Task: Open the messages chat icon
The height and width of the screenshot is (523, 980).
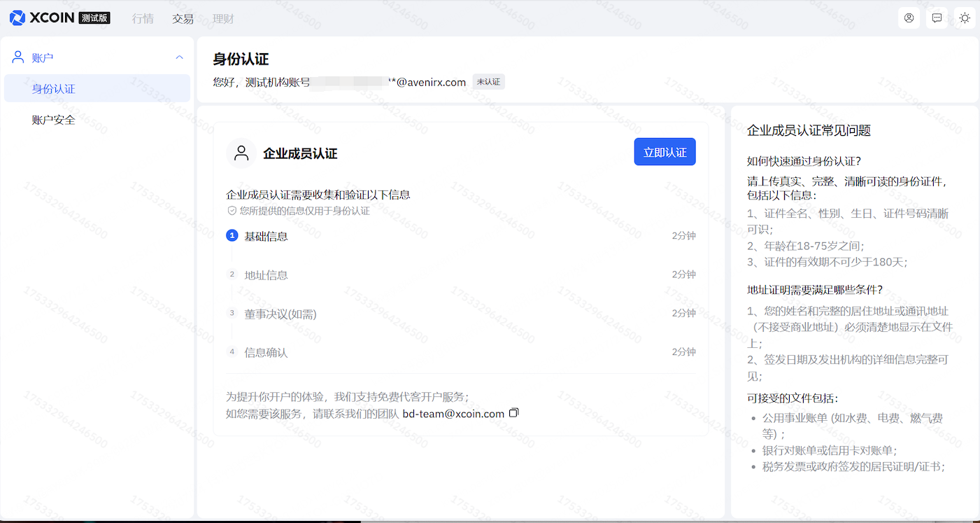Action: [x=937, y=18]
